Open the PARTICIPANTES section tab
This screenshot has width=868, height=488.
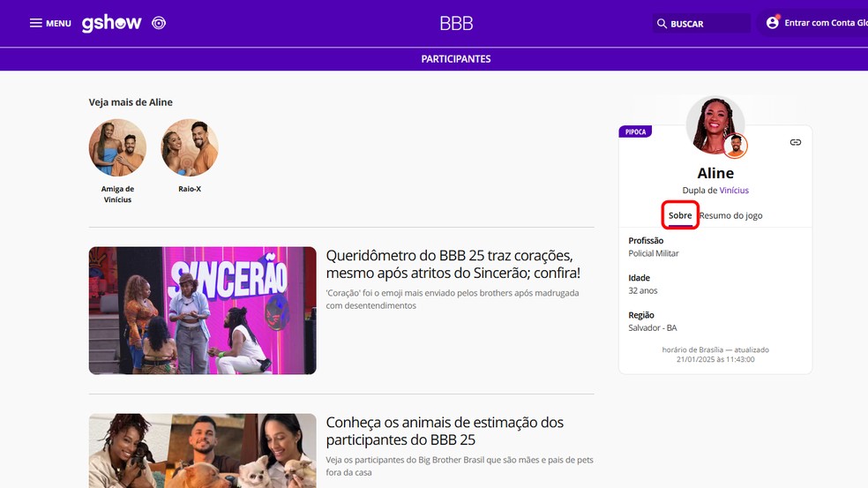pyautogui.click(x=455, y=59)
